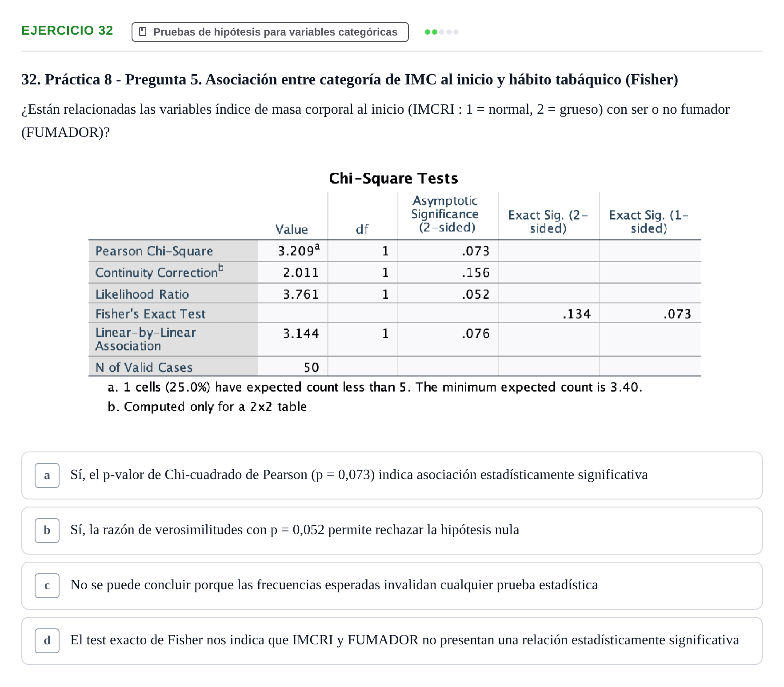Click the question title Práctica 8 heading
784x687 pixels.
click(350, 79)
